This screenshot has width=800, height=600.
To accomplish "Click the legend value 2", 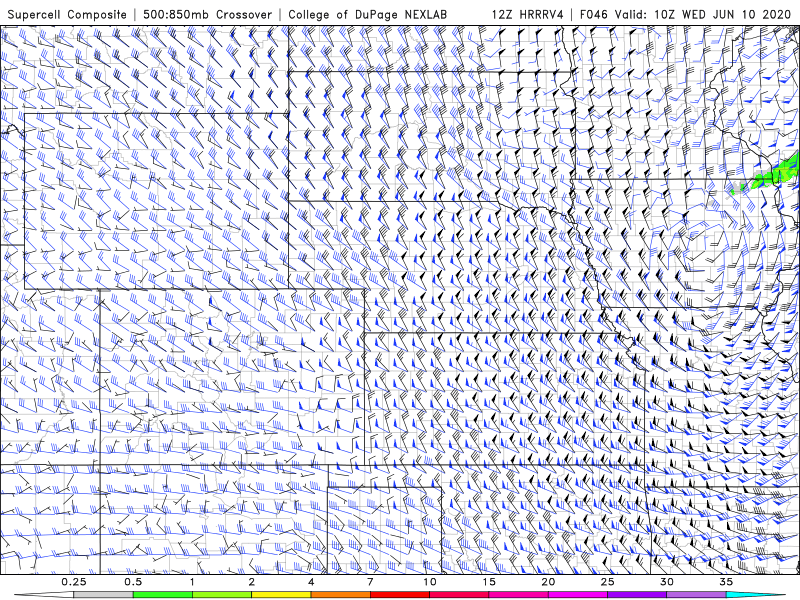I will (252, 582).
